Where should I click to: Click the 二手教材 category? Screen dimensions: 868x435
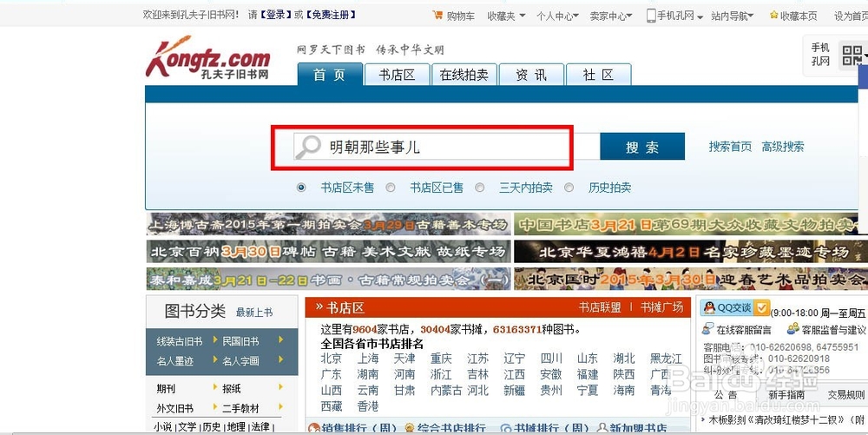coord(240,408)
